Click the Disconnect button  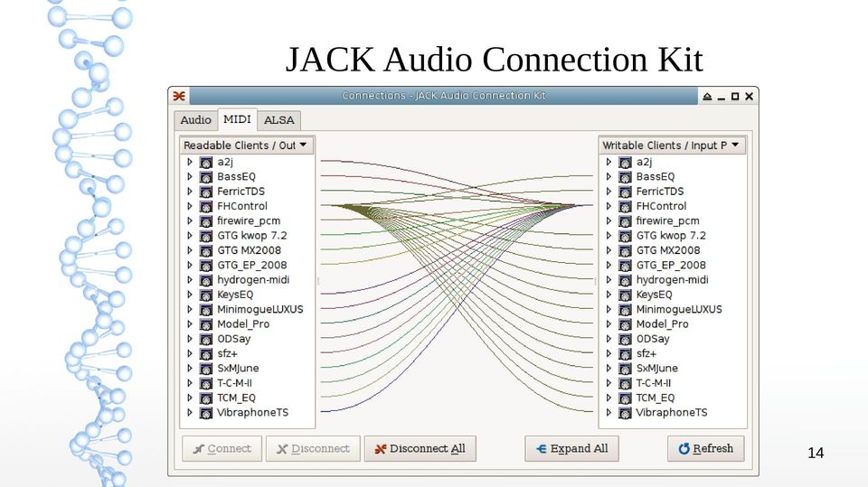click(x=313, y=449)
